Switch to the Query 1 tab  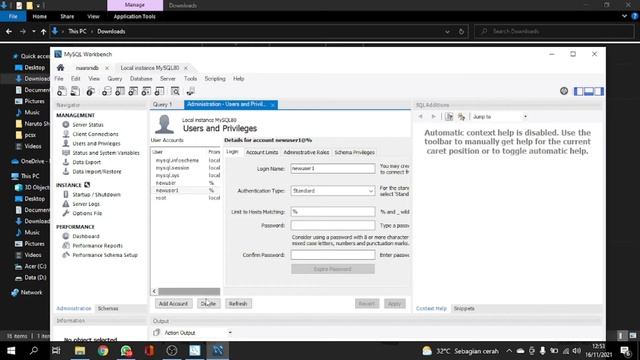click(x=162, y=104)
